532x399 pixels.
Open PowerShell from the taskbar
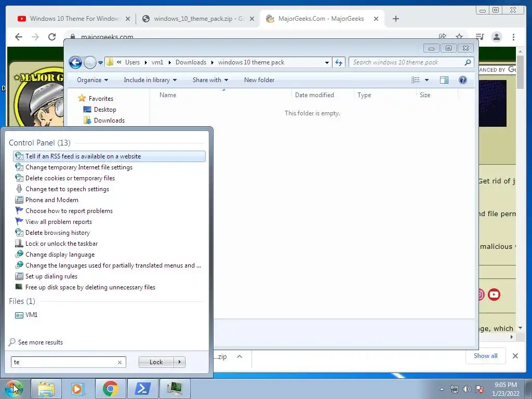(x=142, y=389)
